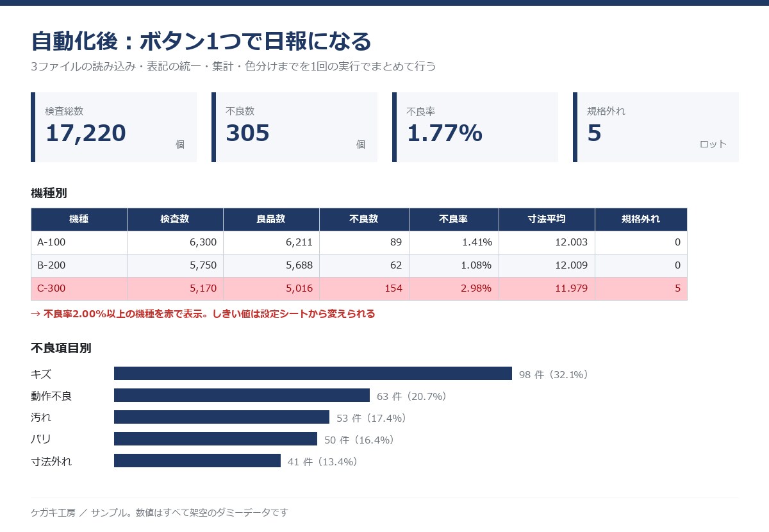Click the 62 defect count cell

point(364,265)
